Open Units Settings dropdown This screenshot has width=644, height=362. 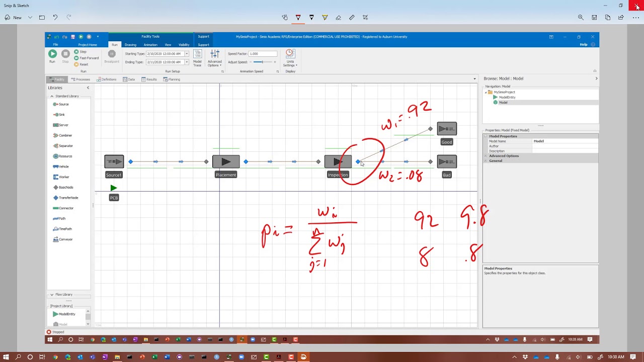tap(290, 58)
